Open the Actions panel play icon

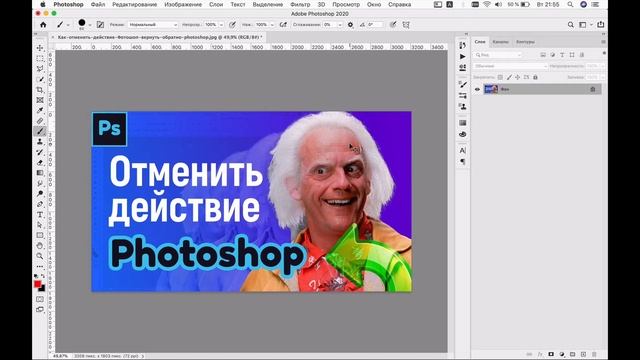(462, 56)
